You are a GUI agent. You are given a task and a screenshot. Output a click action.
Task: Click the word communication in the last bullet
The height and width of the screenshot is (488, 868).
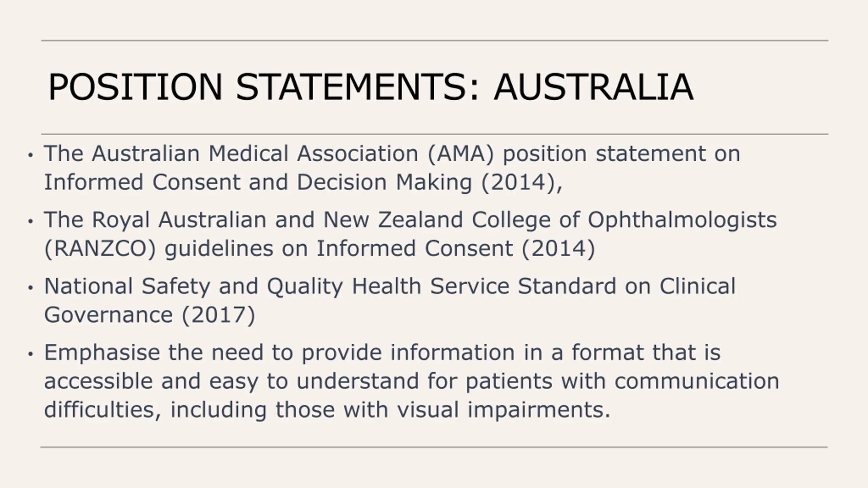[x=697, y=381]
